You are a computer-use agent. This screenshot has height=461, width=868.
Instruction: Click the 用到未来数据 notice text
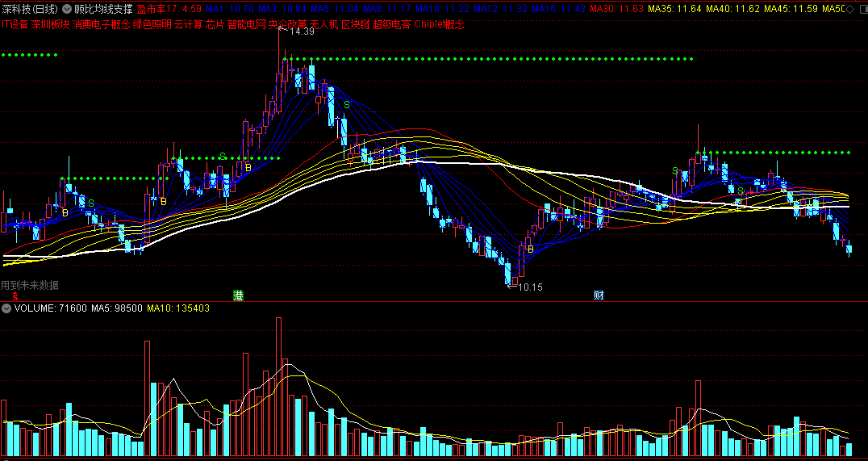(29, 285)
